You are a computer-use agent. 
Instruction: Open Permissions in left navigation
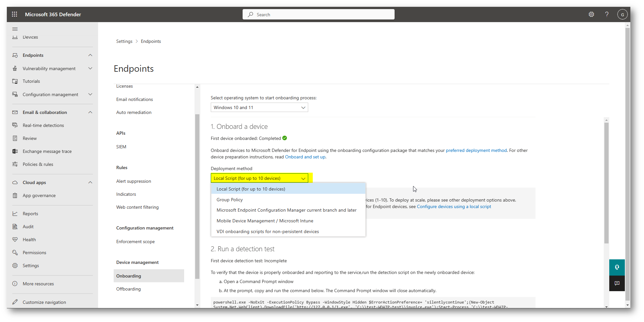(34, 253)
